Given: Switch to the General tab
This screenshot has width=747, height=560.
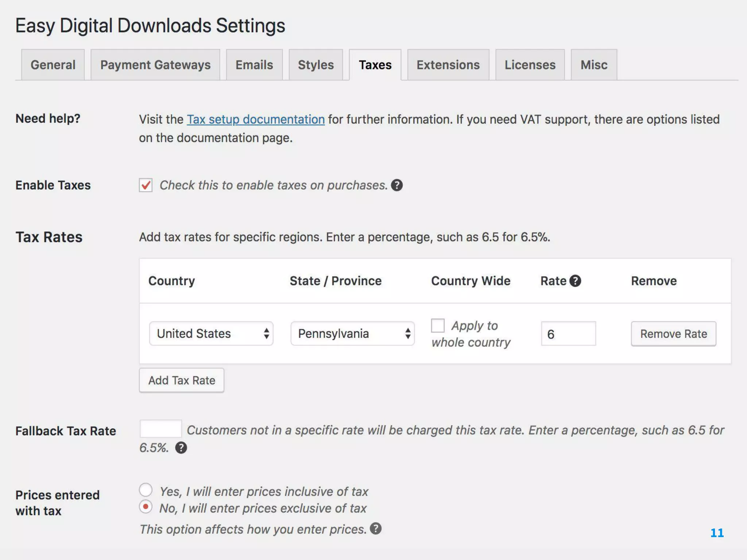Looking at the screenshot, I should tap(53, 65).
